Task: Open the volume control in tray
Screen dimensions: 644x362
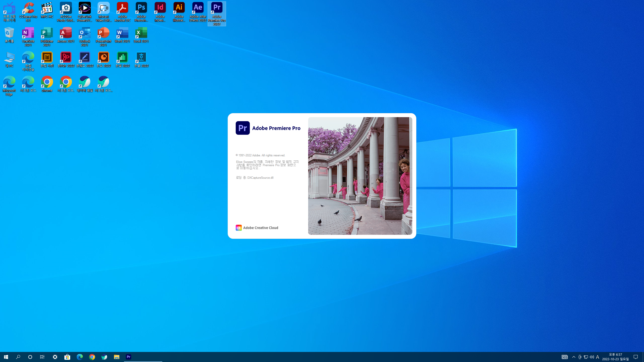Action: [592, 357]
